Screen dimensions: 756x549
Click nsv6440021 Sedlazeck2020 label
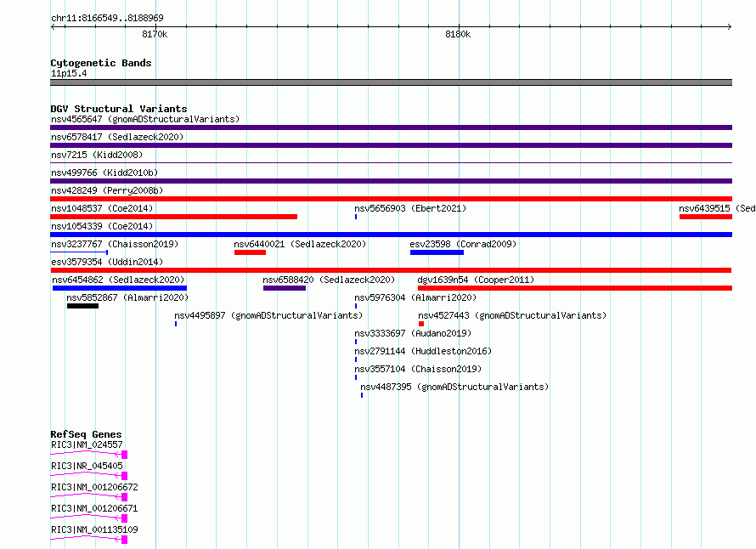[x=300, y=244]
